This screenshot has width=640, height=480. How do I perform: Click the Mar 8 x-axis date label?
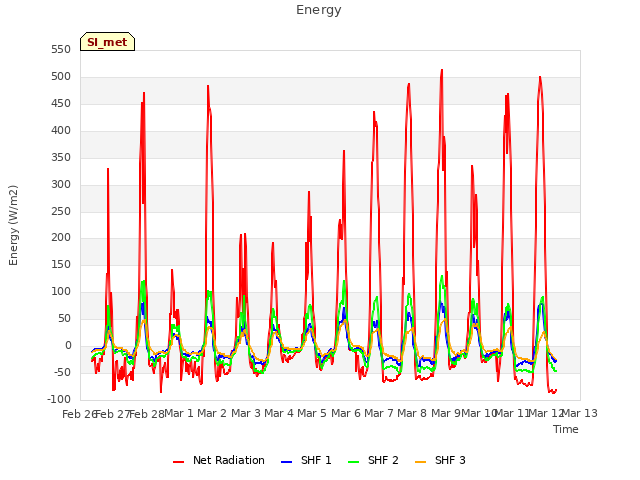click(412, 413)
